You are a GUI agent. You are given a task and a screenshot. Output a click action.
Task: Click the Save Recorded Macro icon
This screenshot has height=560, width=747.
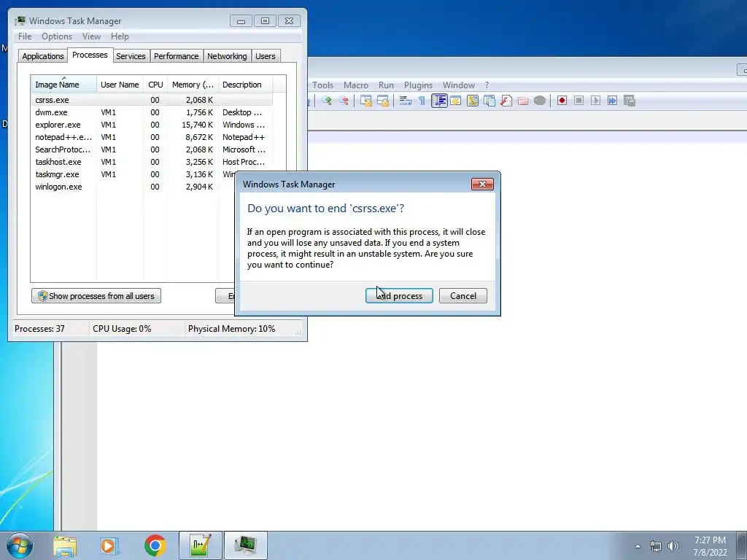(x=630, y=101)
